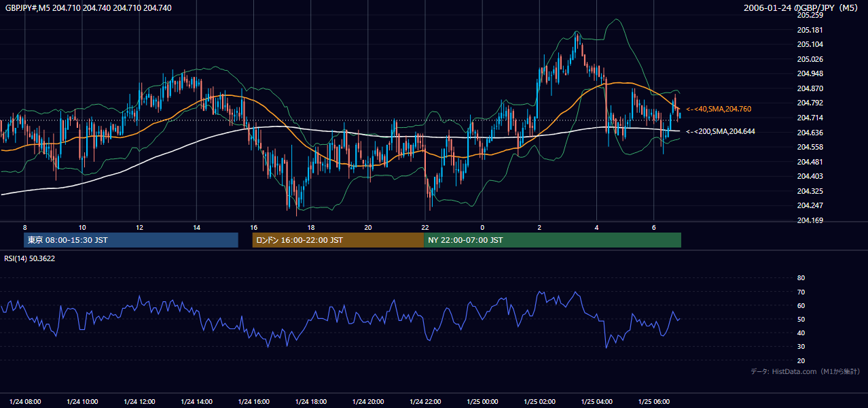Click price axis value 205.104

pyautogui.click(x=810, y=44)
